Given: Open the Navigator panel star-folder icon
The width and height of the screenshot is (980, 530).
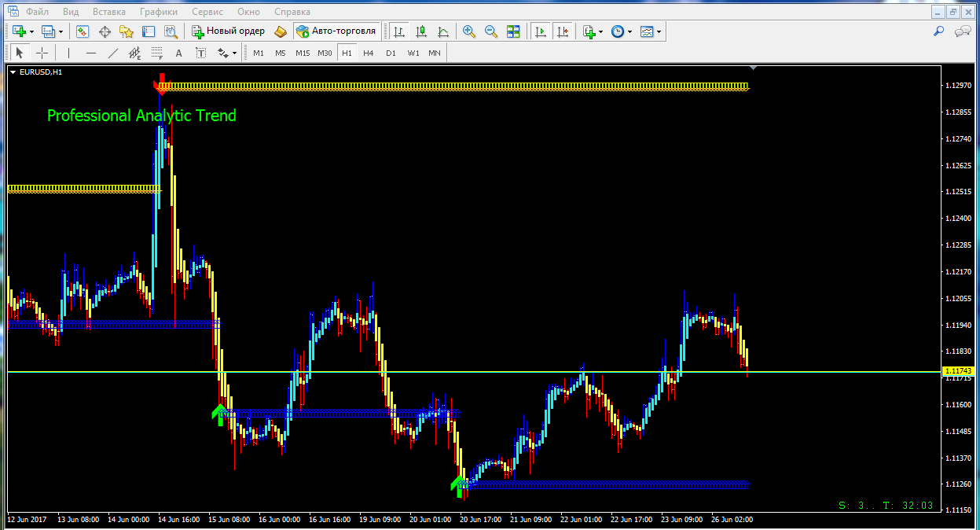Looking at the screenshot, I should point(127,31).
